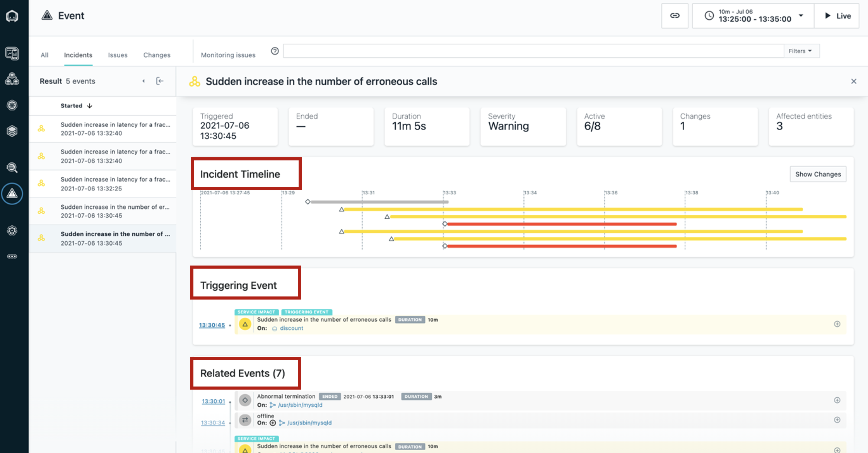Viewport: 868px width, 453px height.
Task: Open the stacked layers Infrastructure icon
Action: 12,131
